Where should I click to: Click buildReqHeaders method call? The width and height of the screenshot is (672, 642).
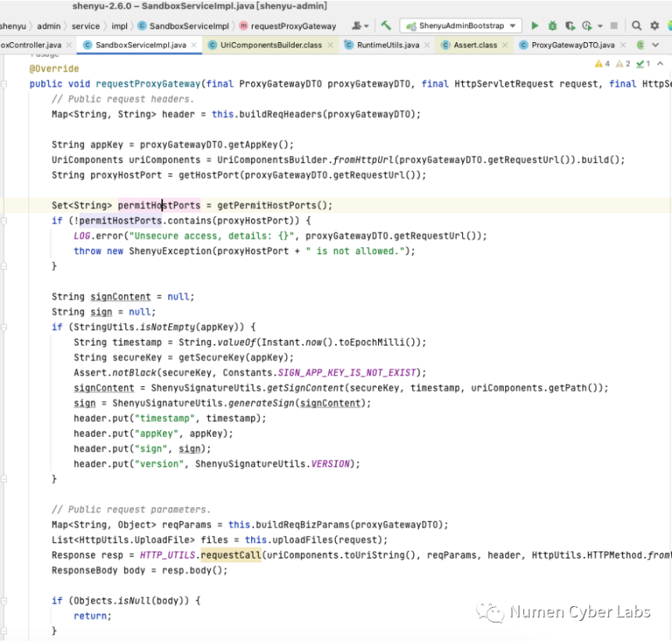pos(281,115)
